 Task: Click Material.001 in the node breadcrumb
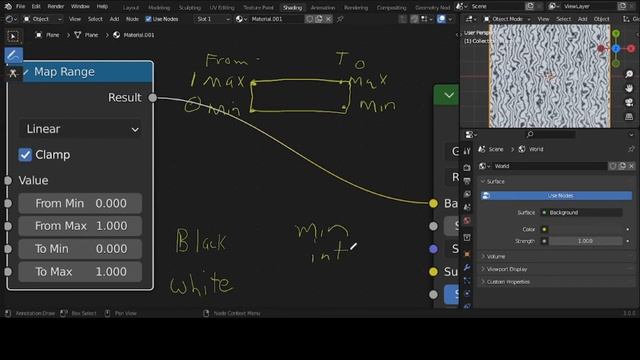(139, 35)
